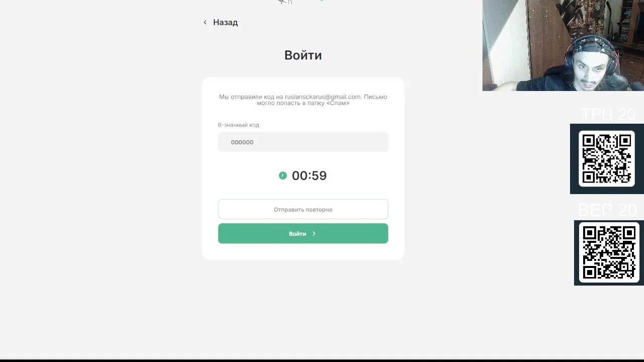Click the arrow icon inside Войти button
This screenshot has width=644, height=362.
point(314,233)
